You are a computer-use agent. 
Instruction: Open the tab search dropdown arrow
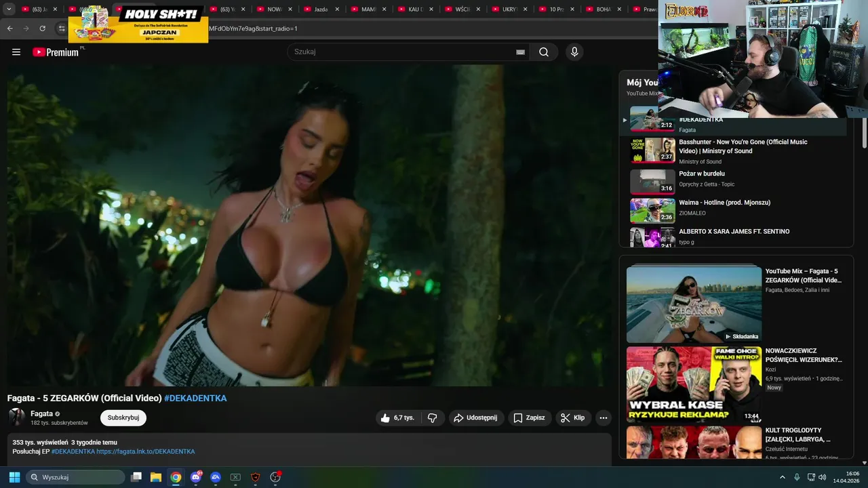pyautogui.click(x=9, y=9)
